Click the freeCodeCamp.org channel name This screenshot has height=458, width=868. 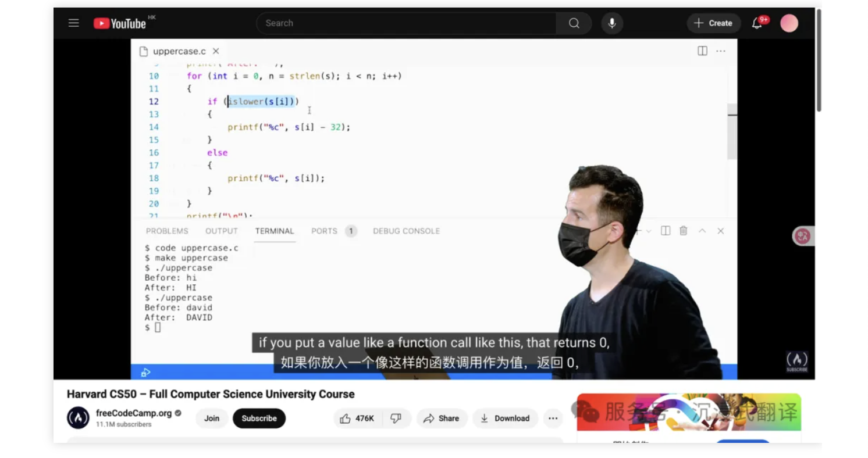(x=134, y=413)
